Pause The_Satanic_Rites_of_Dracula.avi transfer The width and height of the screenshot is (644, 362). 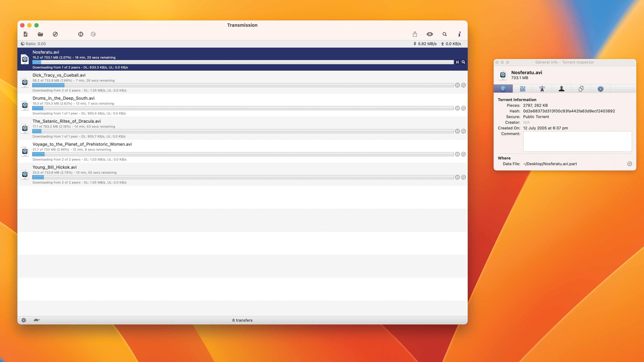(x=457, y=131)
